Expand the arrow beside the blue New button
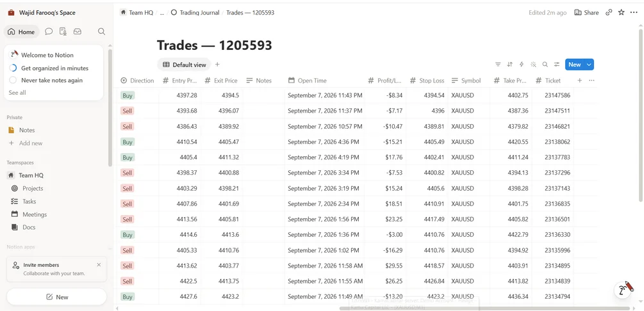 point(590,65)
